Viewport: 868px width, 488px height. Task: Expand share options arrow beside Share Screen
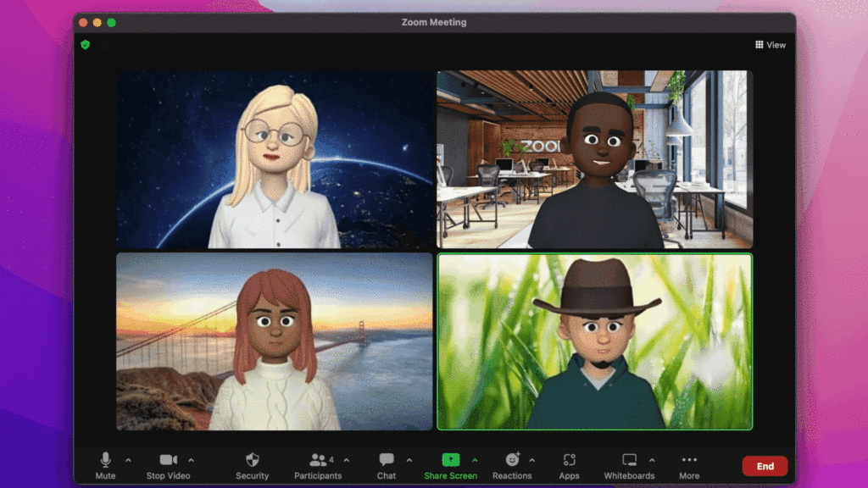click(x=475, y=460)
